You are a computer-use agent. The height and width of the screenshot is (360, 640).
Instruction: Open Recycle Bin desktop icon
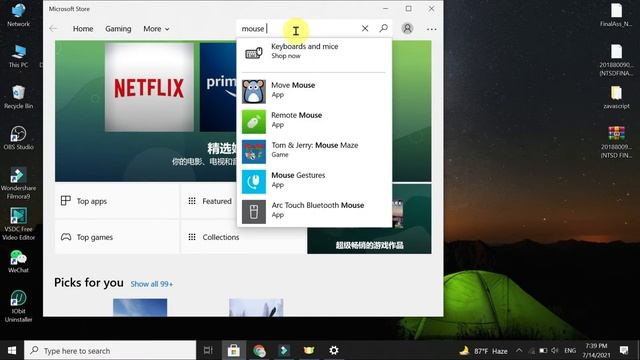tap(18, 97)
